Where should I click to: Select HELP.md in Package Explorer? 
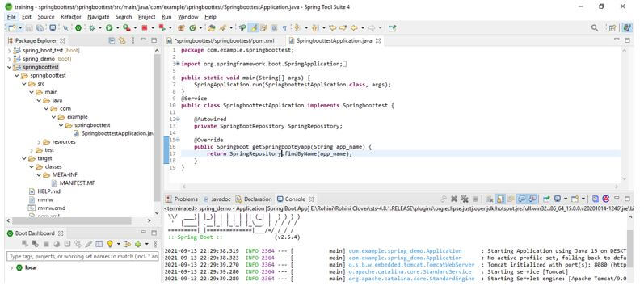coord(45,191)
